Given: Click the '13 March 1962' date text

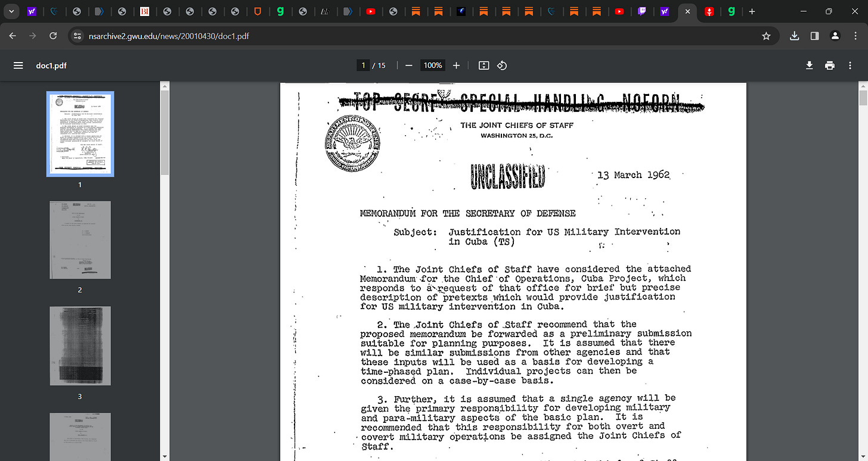Looking at the screenshot, I should point(633,175).
